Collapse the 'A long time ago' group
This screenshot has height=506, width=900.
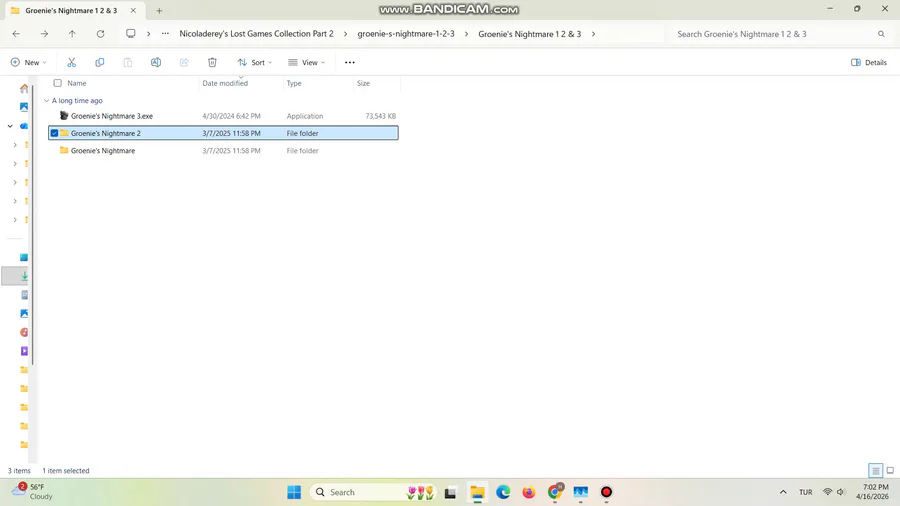(x=46, y=100)
